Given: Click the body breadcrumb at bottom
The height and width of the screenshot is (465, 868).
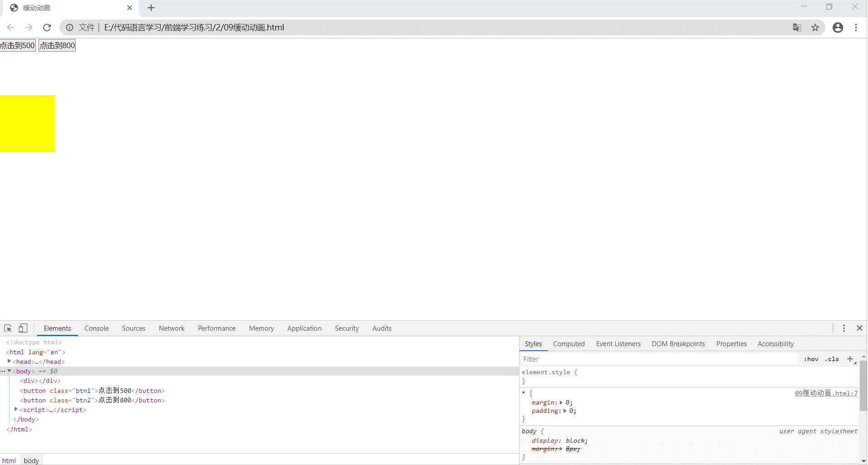Looking at the screenshot, I should (31, 460).
